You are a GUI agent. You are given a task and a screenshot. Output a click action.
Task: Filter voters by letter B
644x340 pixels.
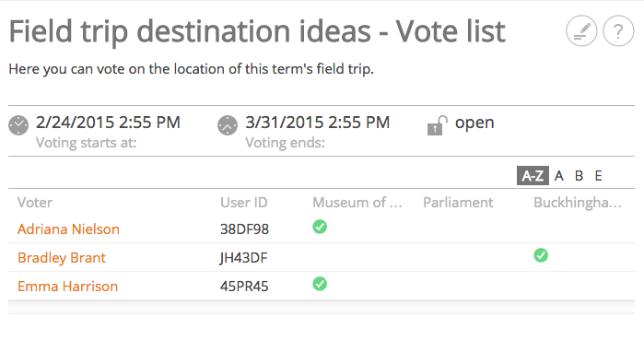[580, 176]
